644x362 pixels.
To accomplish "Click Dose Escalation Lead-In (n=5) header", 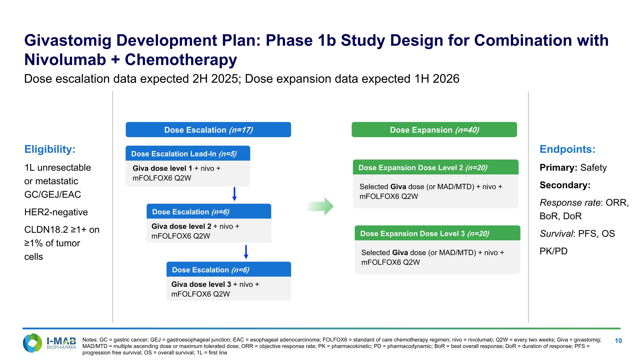I will (188, 154).
